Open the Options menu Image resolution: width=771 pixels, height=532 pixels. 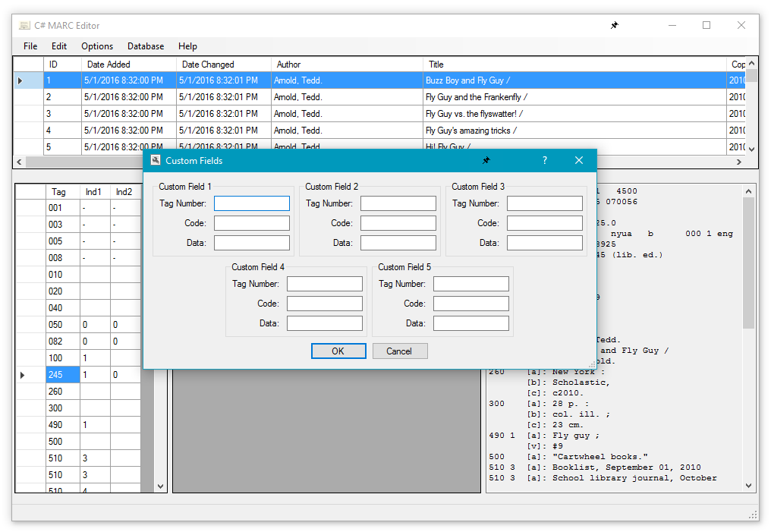97,46
